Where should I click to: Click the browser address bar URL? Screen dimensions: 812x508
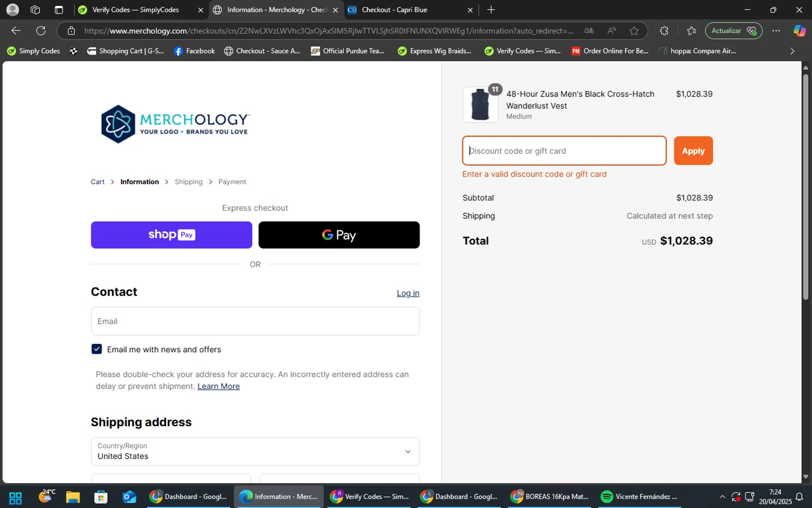(x=329, y=31)
